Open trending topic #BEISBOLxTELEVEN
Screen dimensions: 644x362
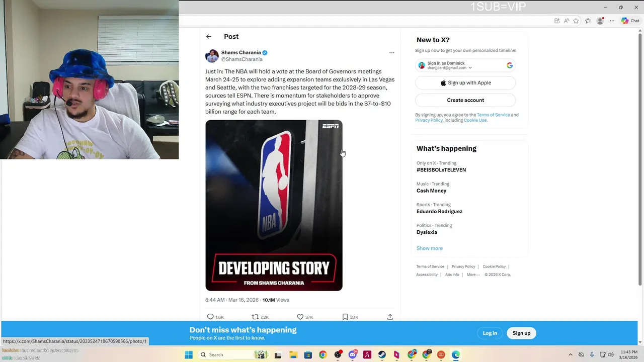pos(441,170)
